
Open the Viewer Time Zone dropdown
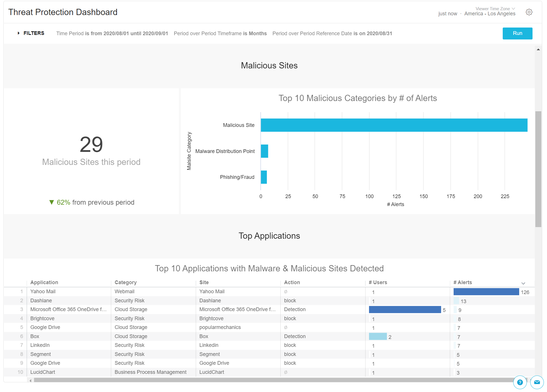[495, 9]
